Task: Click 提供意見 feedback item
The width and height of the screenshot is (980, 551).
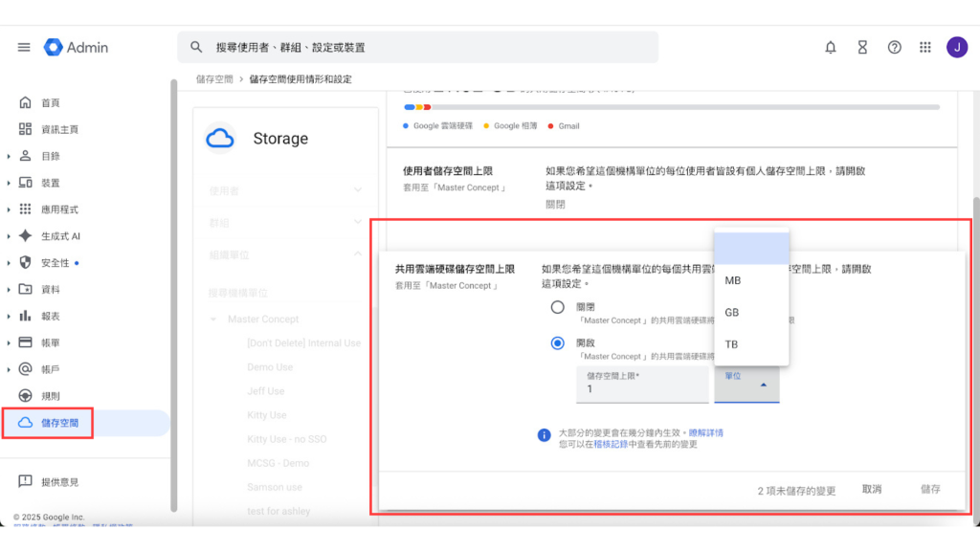Action: pos(49,482)
